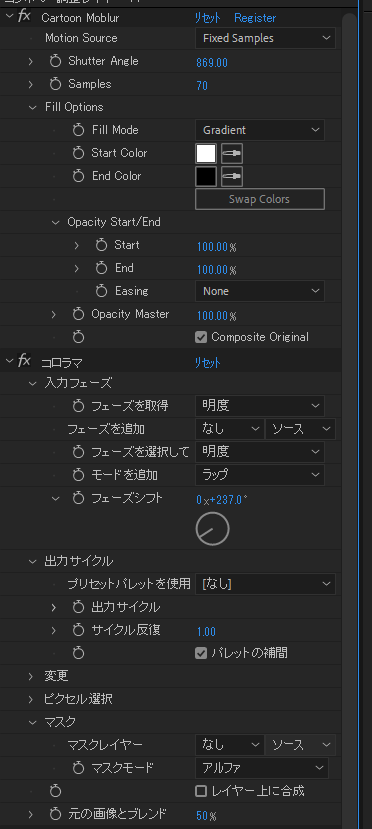372x829 pixels.
Task: Click Easing stopwatch icon
Action: [101, 291]
